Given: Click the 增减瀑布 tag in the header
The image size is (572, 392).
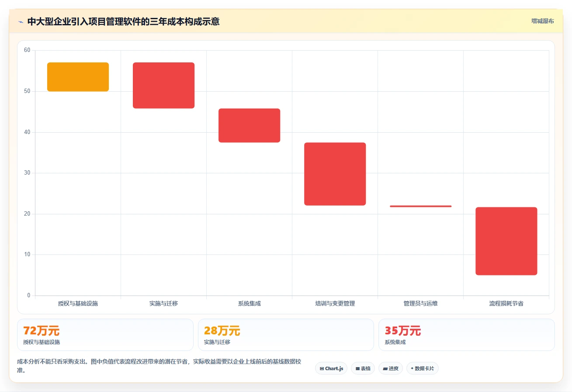Looking at the screenshot, I should coord(542,21).
